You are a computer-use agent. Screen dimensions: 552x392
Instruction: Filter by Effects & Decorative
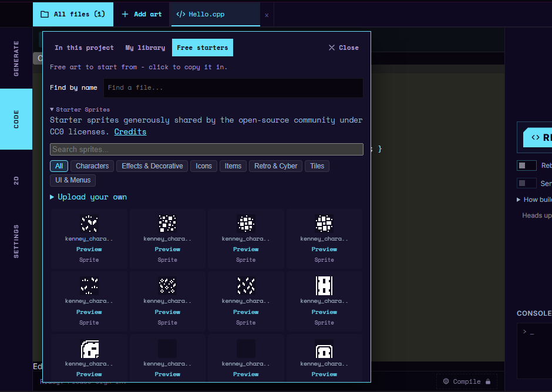152,166
